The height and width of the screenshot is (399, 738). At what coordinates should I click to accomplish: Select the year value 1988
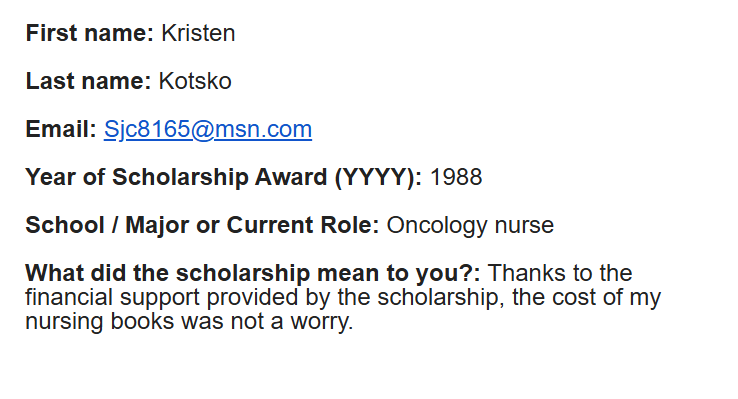click(456, 177)
